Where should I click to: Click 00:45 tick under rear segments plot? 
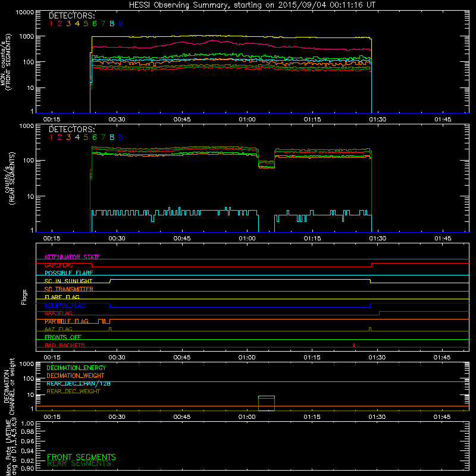(182, 239)
